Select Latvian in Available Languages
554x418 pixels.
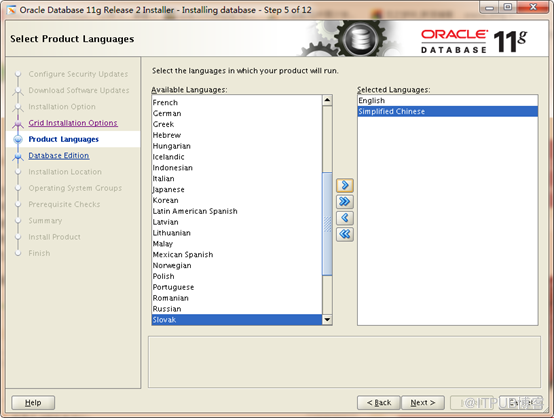click(237, 222)
